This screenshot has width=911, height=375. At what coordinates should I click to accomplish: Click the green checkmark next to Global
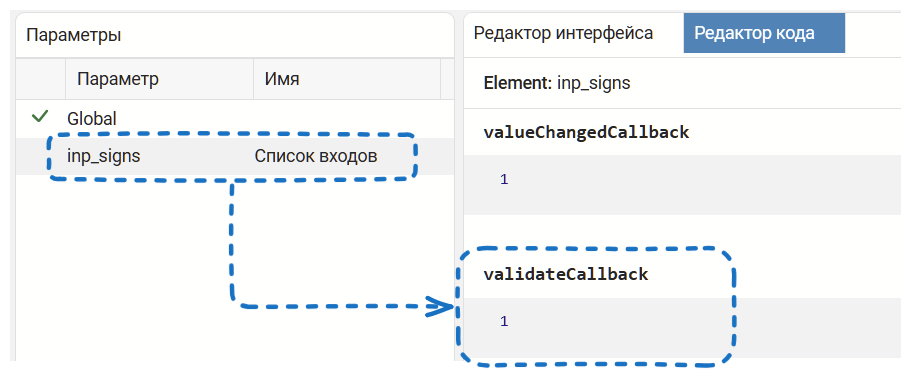click(x=40, y=117)
